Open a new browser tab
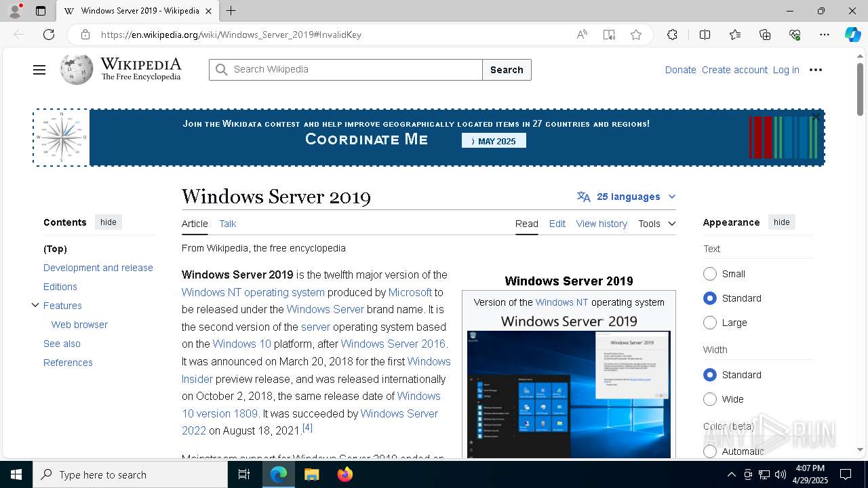 coord(231,11)
